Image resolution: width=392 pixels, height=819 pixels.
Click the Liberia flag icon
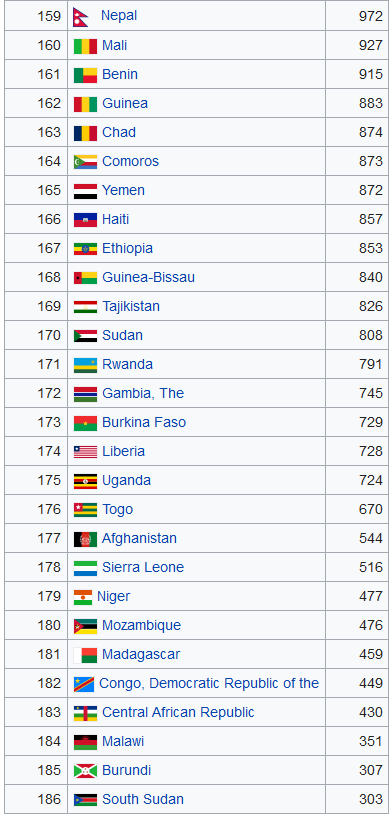pyautogui.click(x=85, y=452)
